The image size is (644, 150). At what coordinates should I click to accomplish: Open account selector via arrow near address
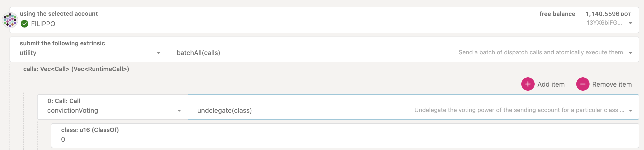tap(630, 23)
